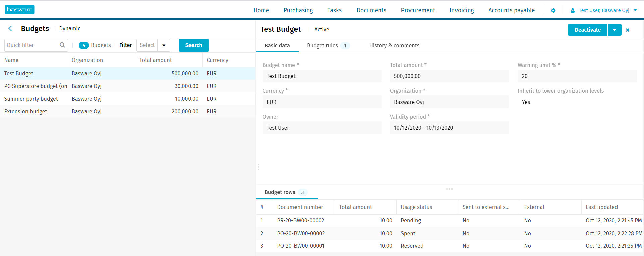Open the Filter Select dropdown arrow

[x=164, y=45]
